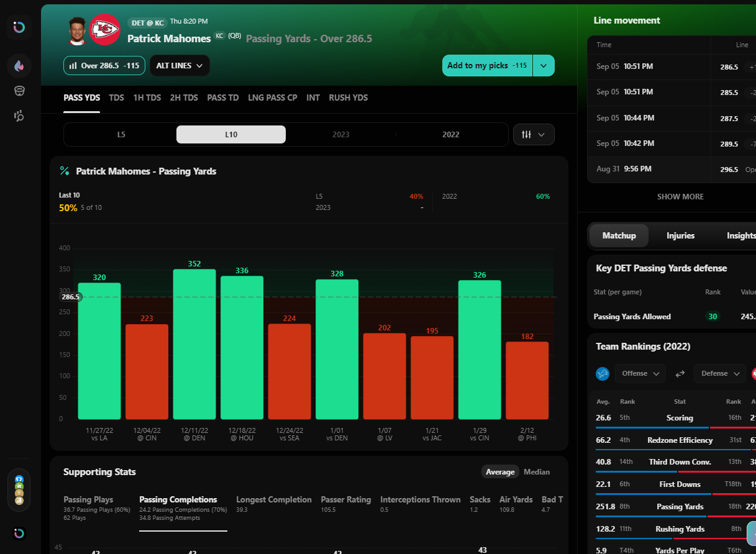Open the Insights tab
Screen dimensions: 756x554
click(x=741, y=236)
